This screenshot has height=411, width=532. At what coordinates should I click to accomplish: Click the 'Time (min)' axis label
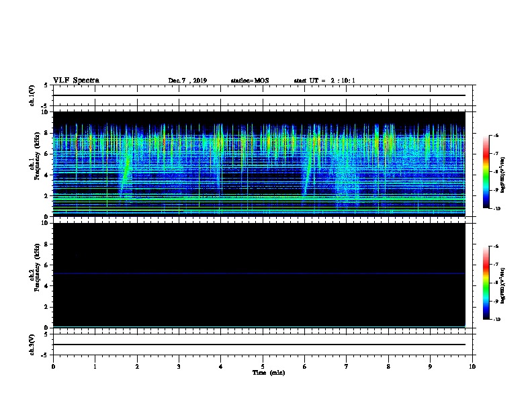269,373
